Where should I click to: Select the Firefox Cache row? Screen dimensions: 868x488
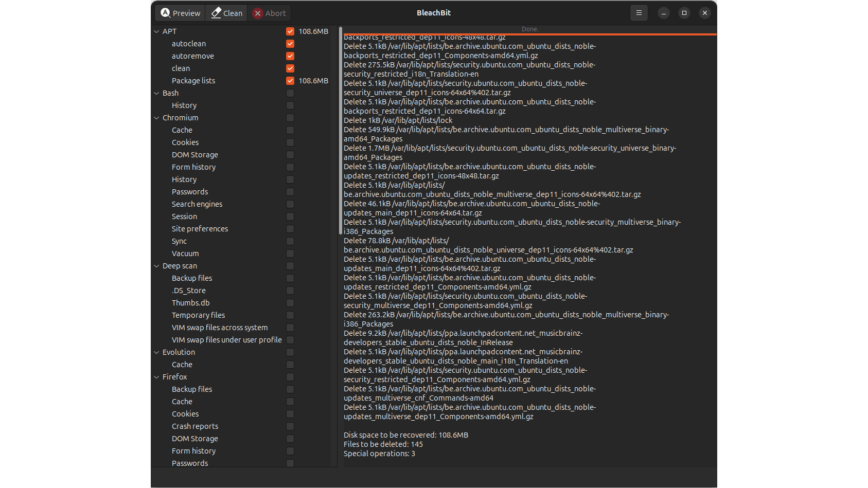pyautogui.click(x=182, y=402)
